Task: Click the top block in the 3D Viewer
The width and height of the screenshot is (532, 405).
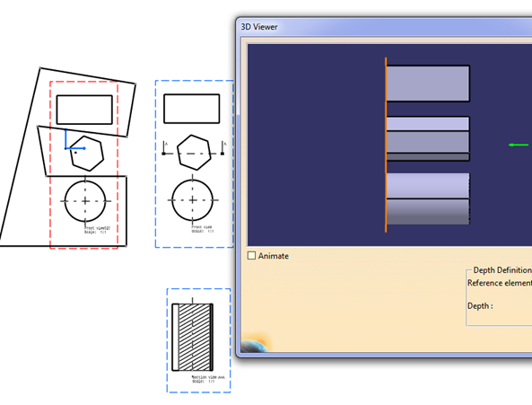Action: click(428, 84)
